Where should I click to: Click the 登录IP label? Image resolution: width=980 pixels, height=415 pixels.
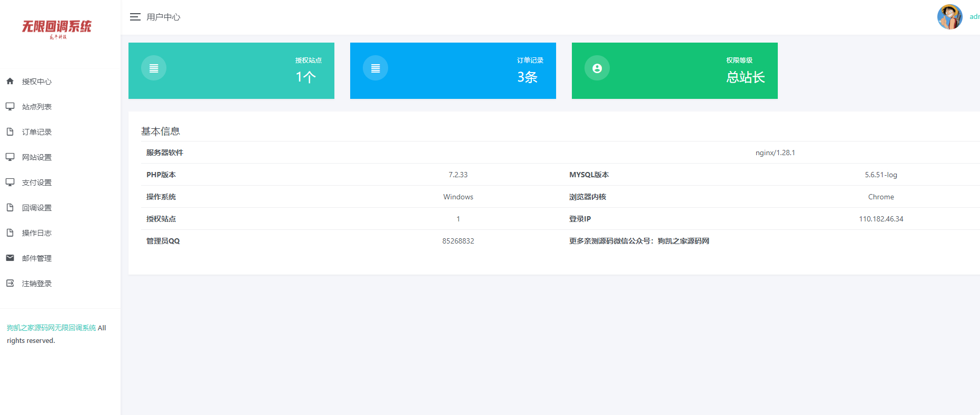pos(580,219)
